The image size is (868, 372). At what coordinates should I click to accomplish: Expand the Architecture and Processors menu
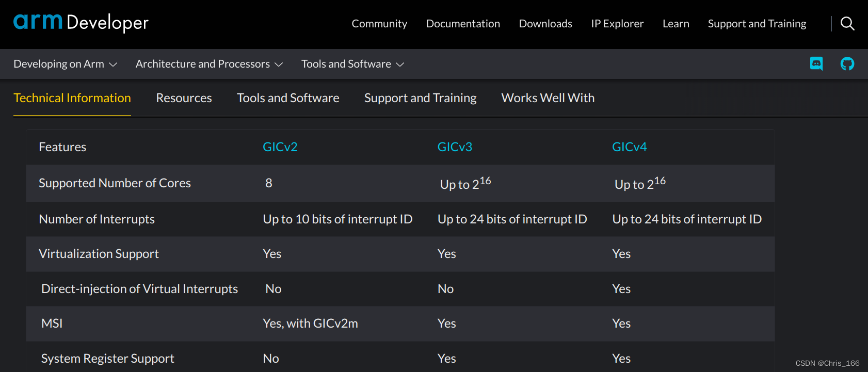tap(210, 64)
